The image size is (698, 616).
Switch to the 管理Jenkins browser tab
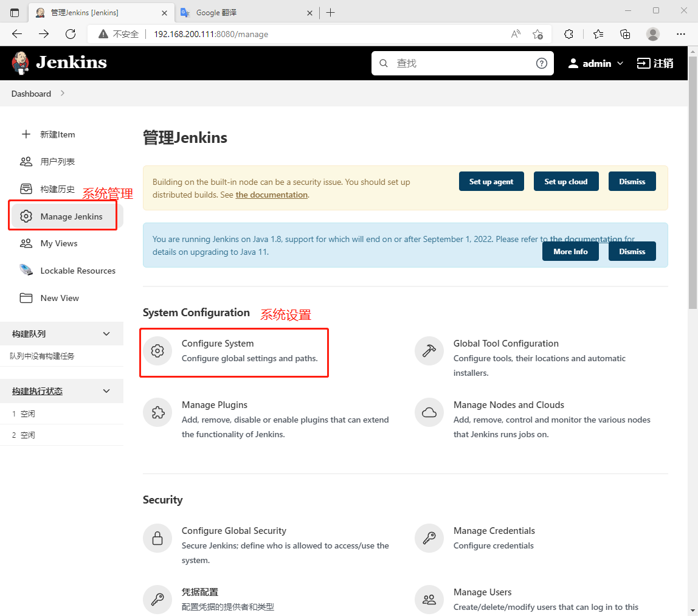coord(100,12)
